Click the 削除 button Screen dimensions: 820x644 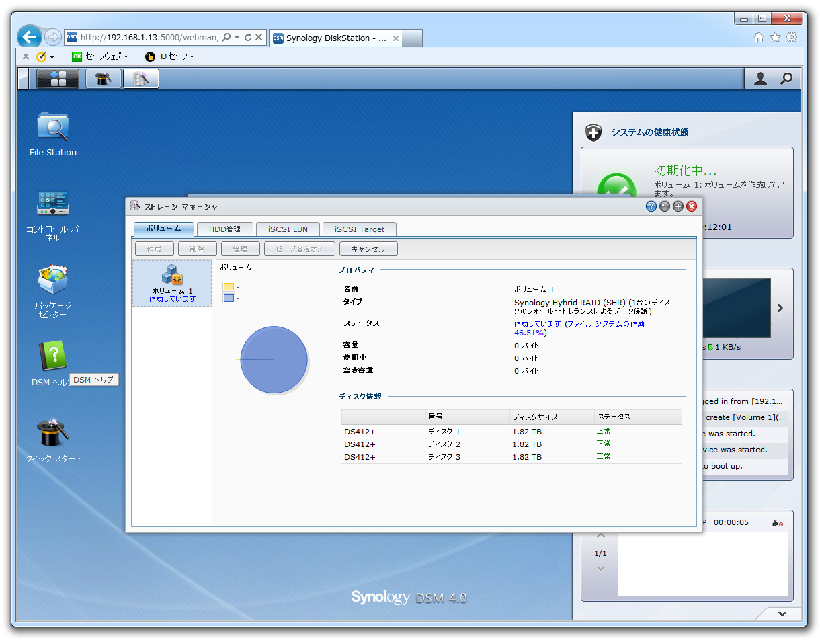click(197, 249)
